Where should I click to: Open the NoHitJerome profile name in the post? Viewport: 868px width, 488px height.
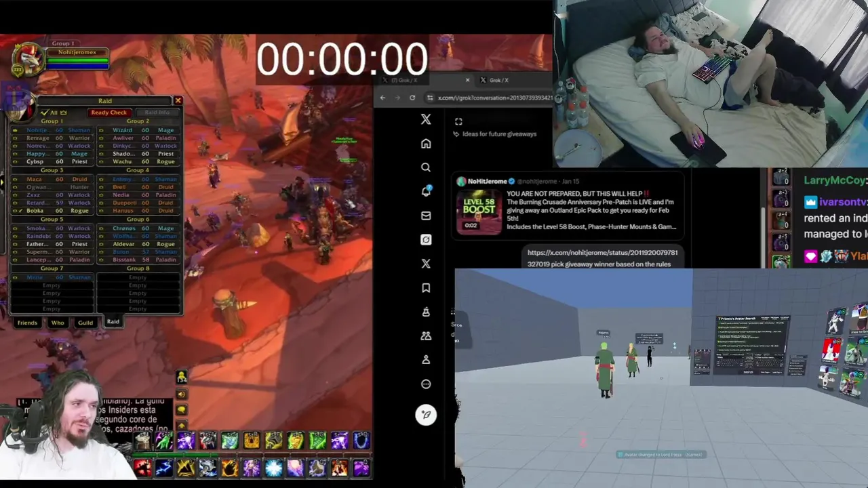(487, 182)
